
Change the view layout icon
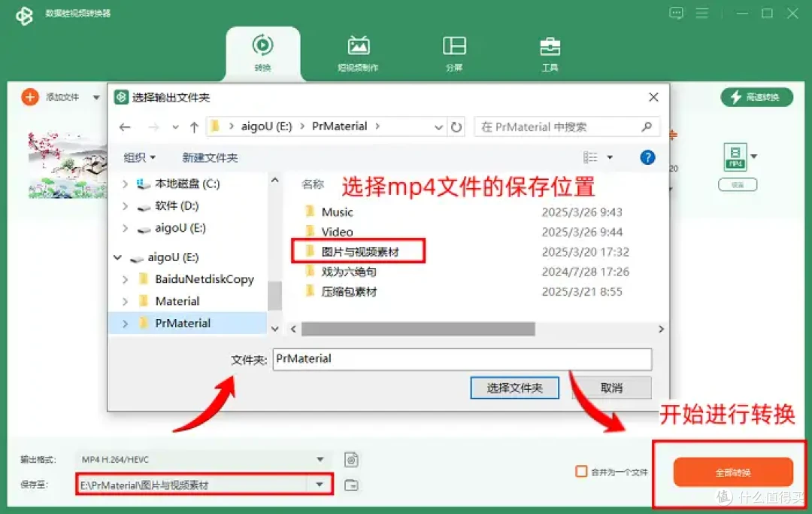[590, 157]
